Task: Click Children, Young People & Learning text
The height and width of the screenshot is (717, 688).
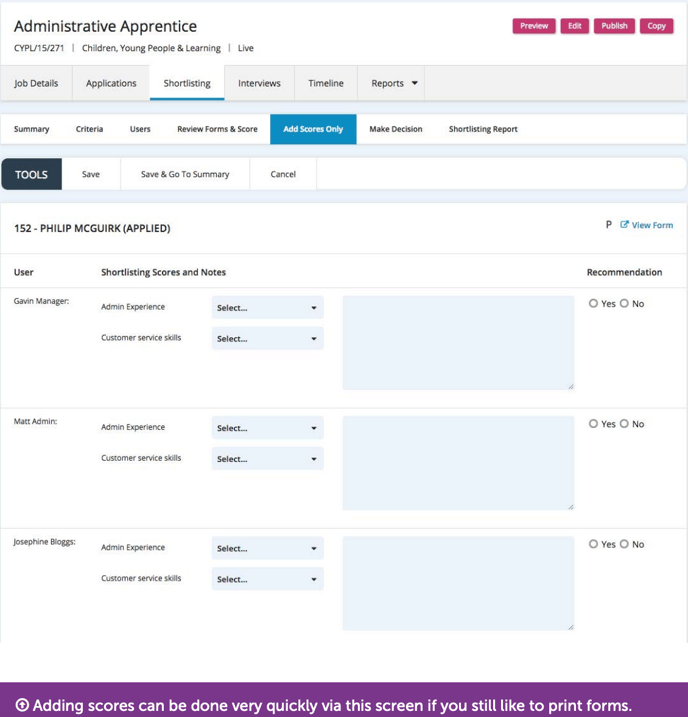Action: [x=151, y=48]
